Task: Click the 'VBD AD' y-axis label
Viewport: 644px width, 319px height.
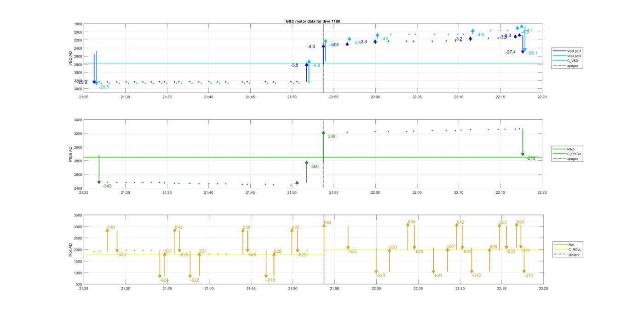Action: click(x=70, y=58)
